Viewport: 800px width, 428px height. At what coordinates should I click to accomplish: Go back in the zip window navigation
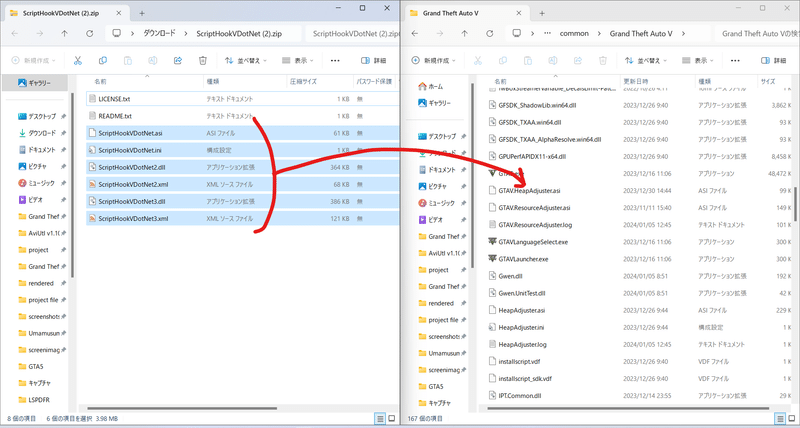14,34
